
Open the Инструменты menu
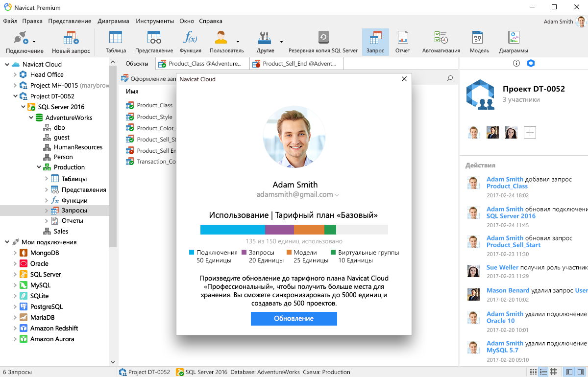[x=155, y=21]
